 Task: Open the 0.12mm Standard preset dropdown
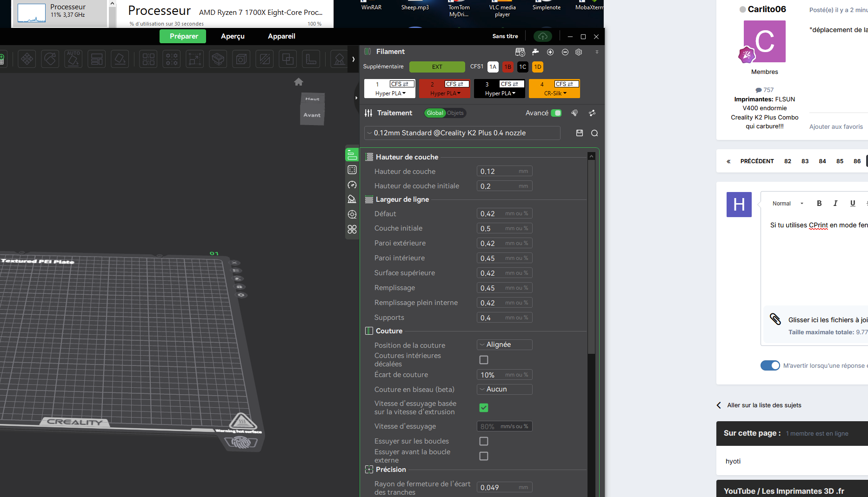pyautogui.click(x=462, y=133)
